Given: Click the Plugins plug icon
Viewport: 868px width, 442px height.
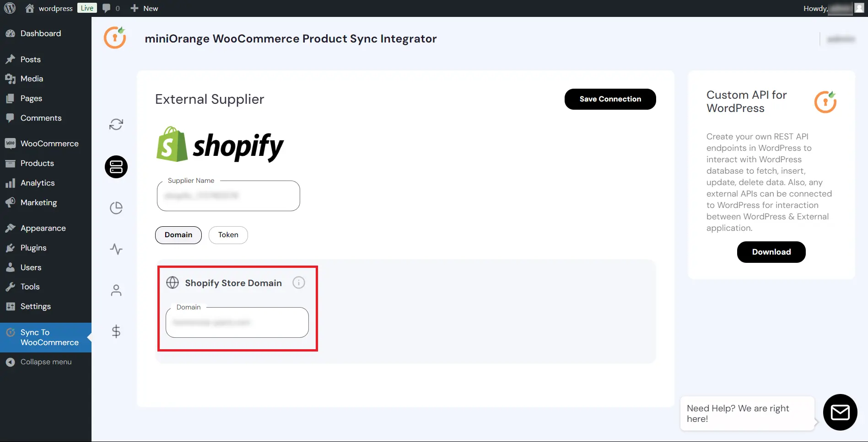Looking at the screenshot, I should (x=10, y=248).
